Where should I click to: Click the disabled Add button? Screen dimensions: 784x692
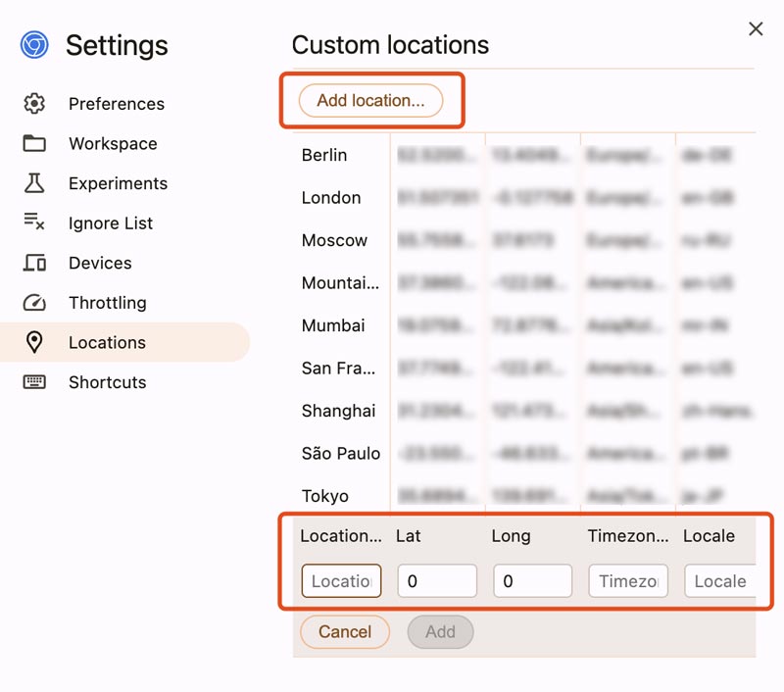click(440, 631)
